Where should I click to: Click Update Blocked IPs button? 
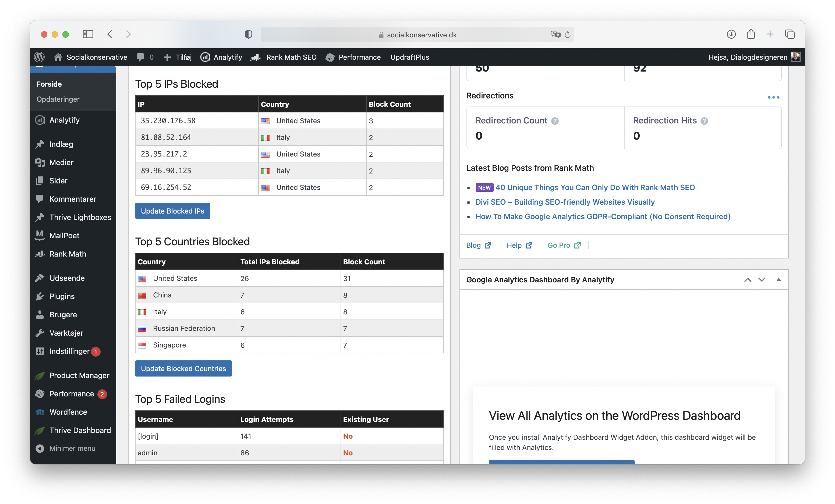172,211
